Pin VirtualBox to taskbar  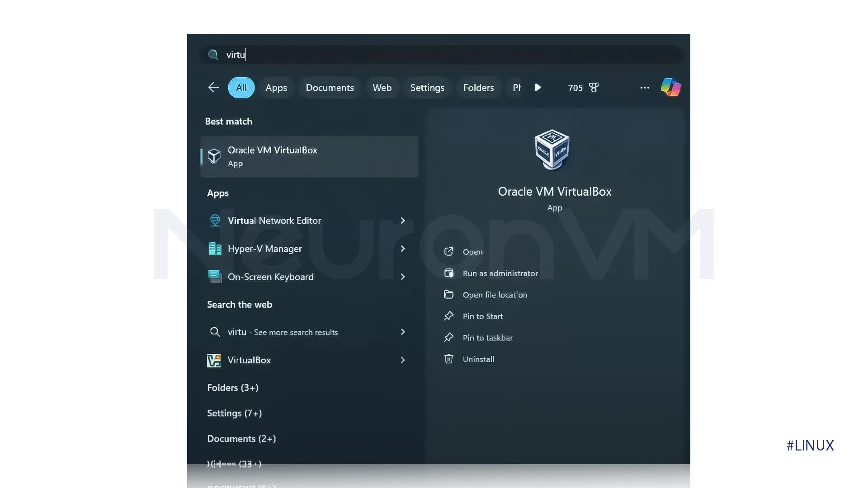[488, 337]
